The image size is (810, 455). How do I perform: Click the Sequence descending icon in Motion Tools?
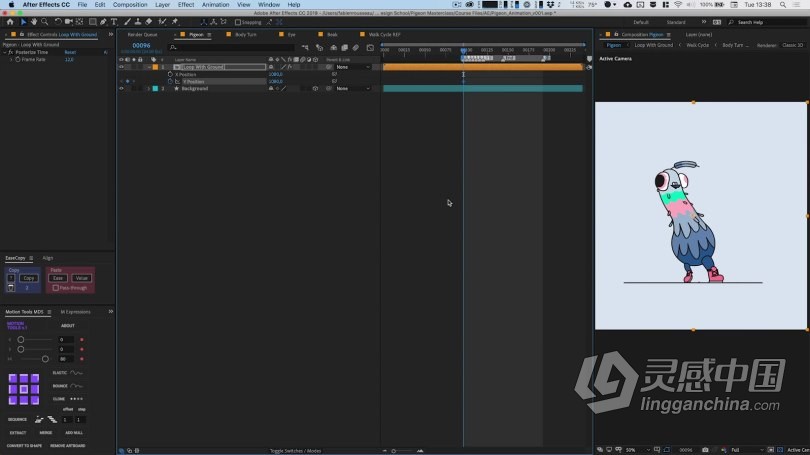click(x=52, y=419)
